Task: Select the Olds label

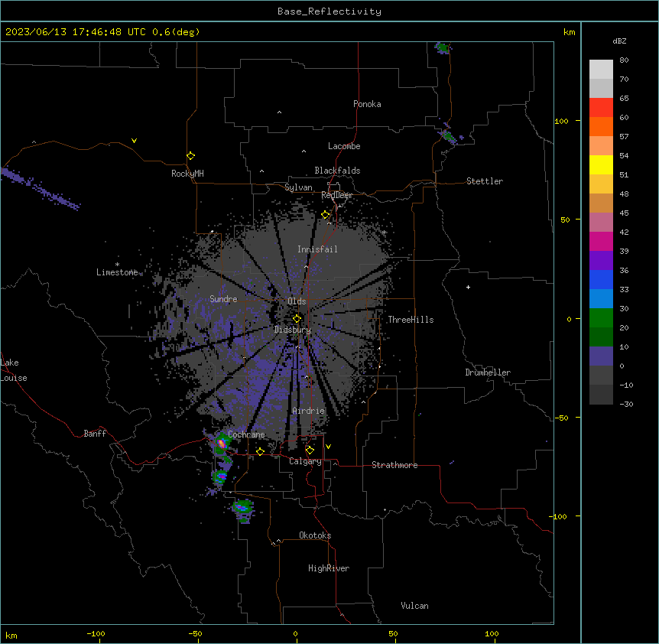Action: coord(297,301)
